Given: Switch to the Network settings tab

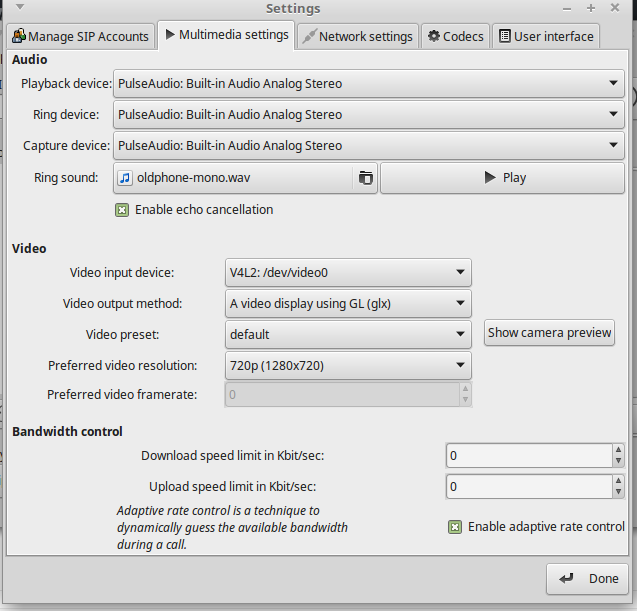Looking at the screenshot, I should [x=357, y=36].
